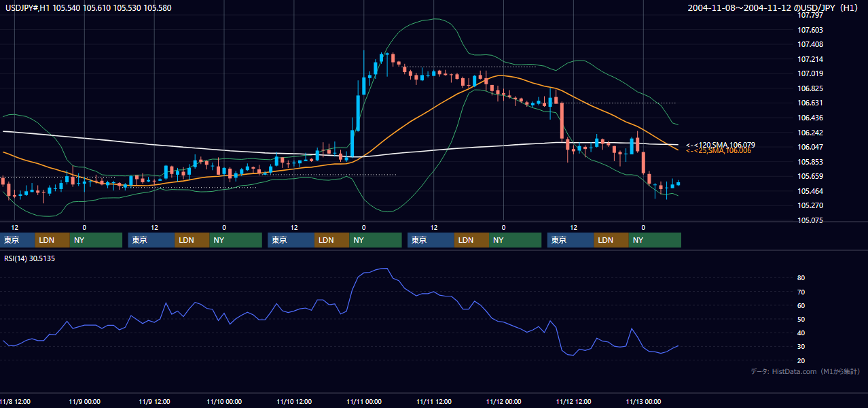The height and width of the screenshot is (408, 868).
Task: Click the rightmost NY session block
Action: [x=655, y=240]
